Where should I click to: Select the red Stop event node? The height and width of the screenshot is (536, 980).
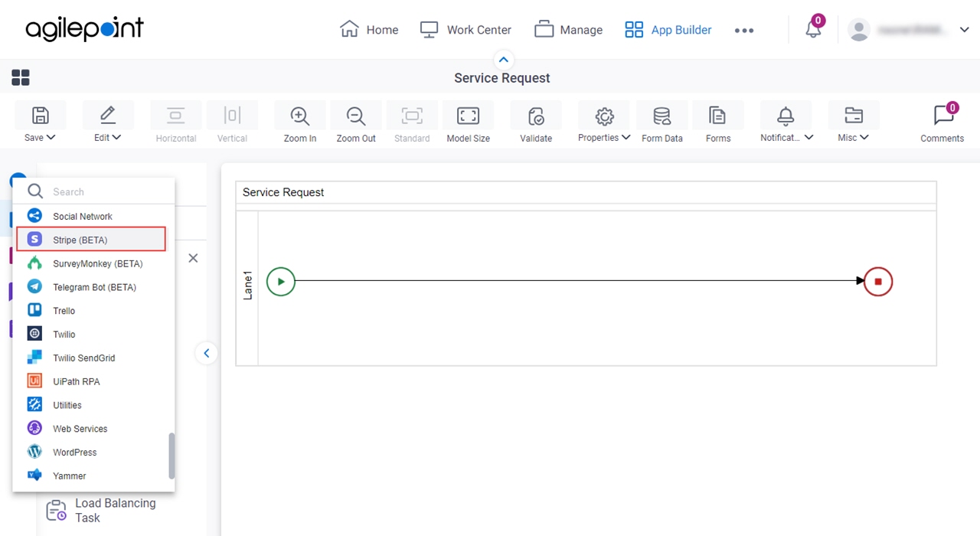coord(878,282)
